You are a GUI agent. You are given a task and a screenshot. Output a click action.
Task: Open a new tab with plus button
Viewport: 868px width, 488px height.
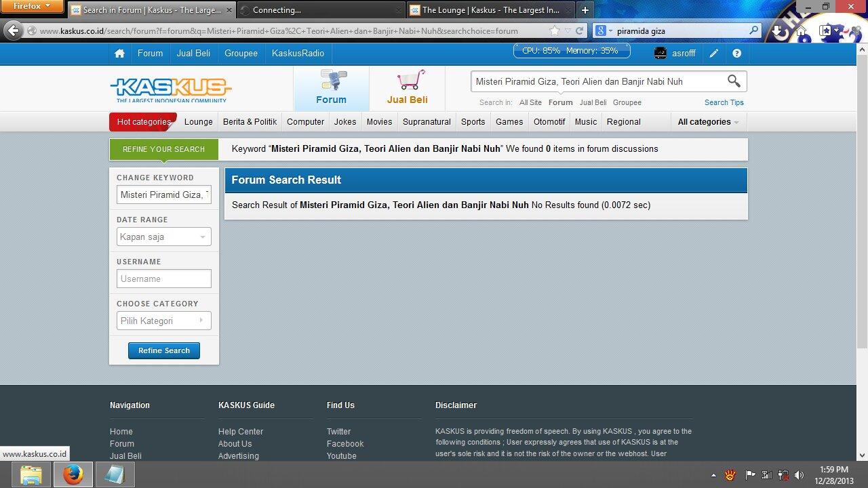pyautogui.click(x=585, y=10)
